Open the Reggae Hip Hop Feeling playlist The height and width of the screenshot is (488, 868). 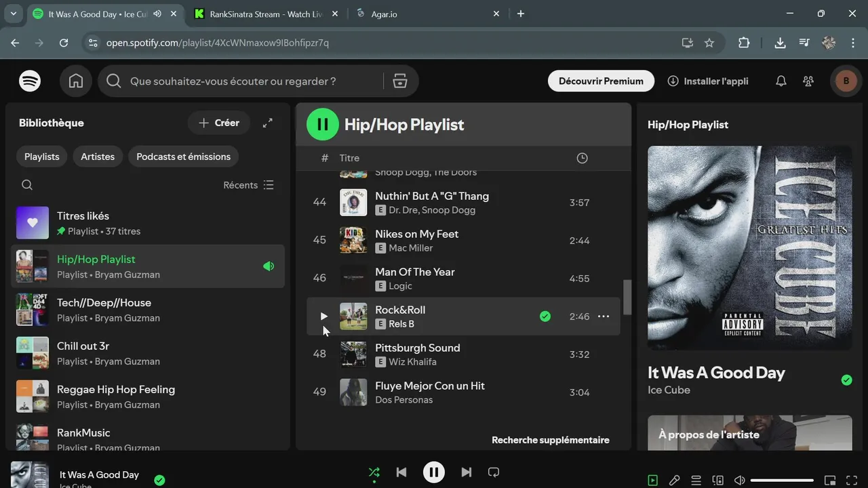point(148,396)
